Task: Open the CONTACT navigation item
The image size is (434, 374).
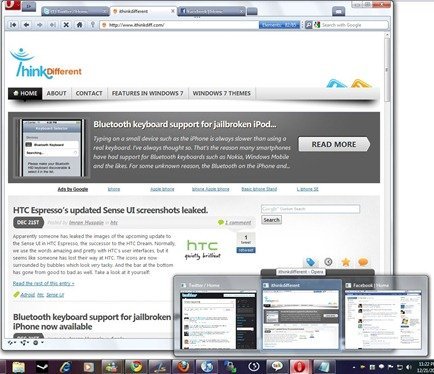Action: pos(89,94)
